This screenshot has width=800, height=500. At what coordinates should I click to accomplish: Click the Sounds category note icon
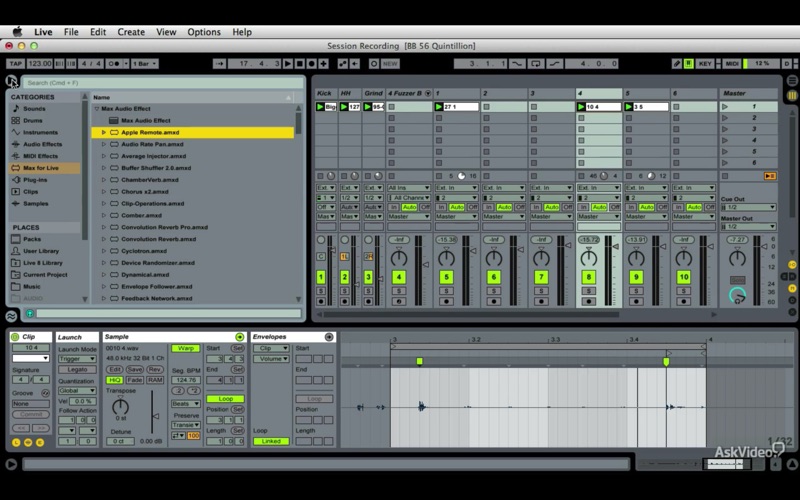(x=16, y=109)
